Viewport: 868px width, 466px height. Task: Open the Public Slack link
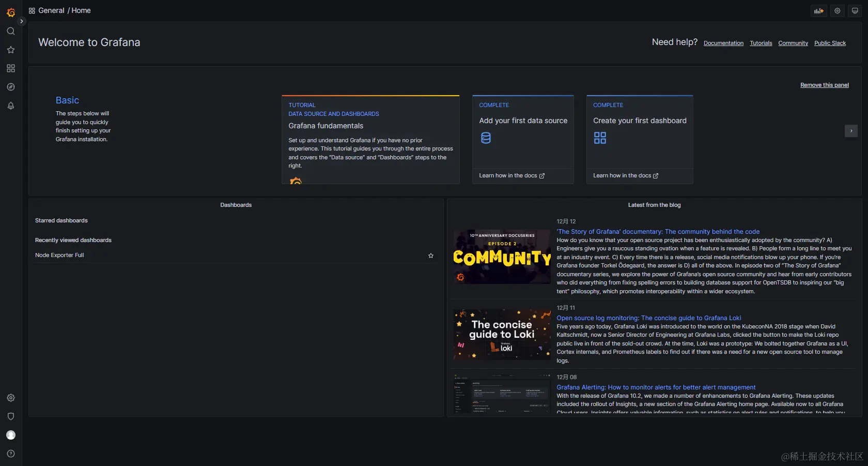click(830, 43)
